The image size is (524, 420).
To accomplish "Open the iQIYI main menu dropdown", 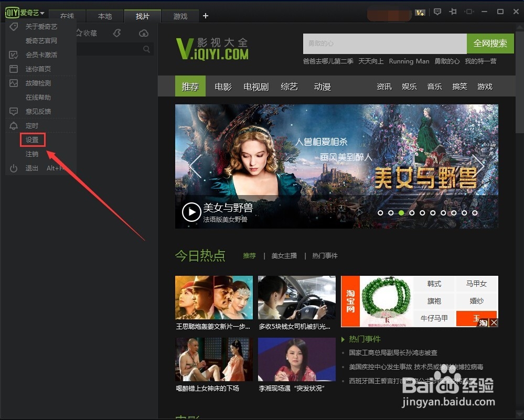I will point(25,13).
